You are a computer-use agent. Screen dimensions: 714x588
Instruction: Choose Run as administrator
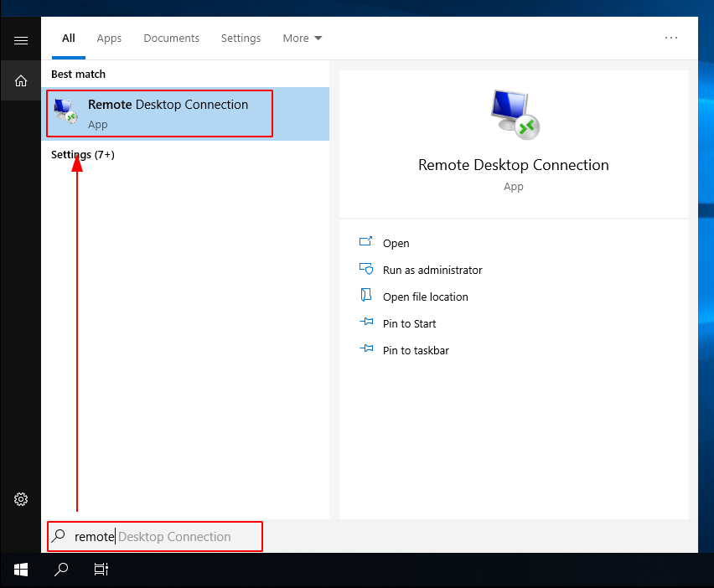pyautogui.click(x=432, y=270)
